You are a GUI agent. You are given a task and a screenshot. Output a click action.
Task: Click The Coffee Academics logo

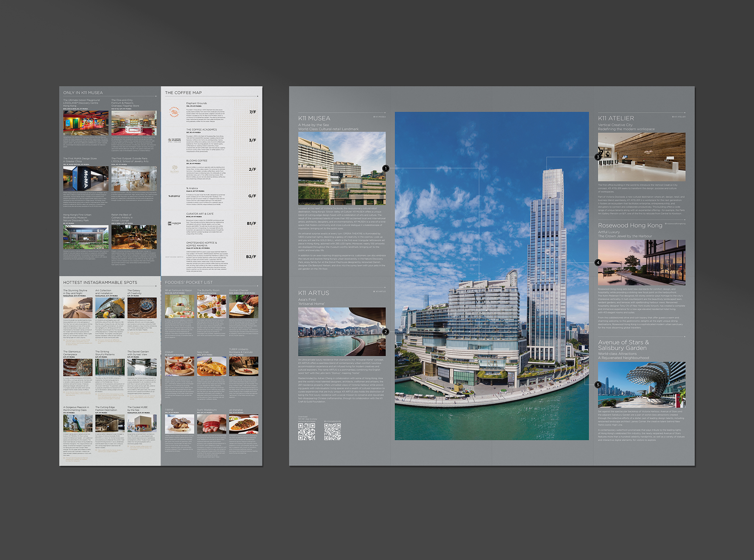174,140
